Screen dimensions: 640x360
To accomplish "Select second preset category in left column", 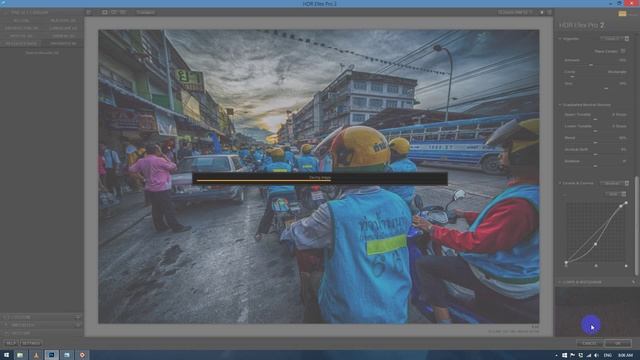I will click(x=21, y=28).
